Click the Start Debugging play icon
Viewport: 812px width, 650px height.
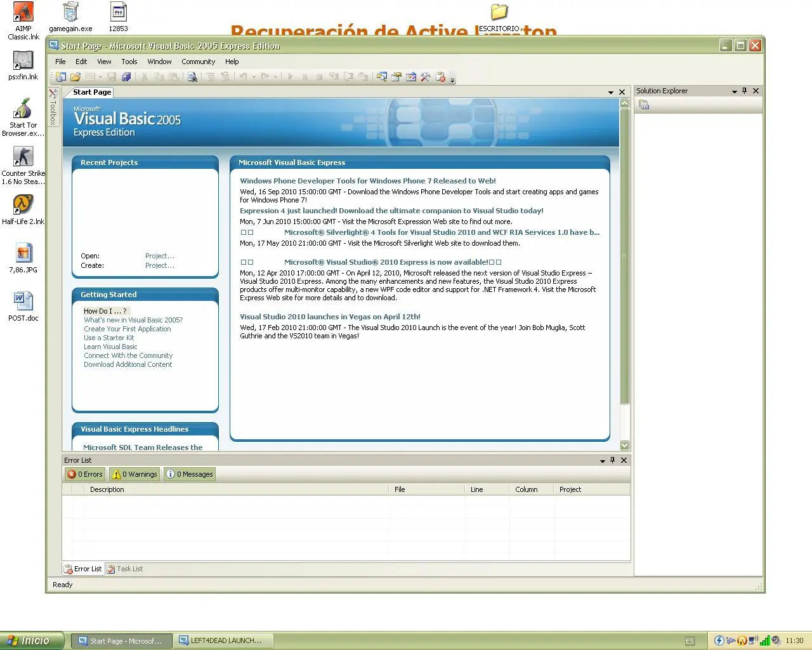pos(291,77)
